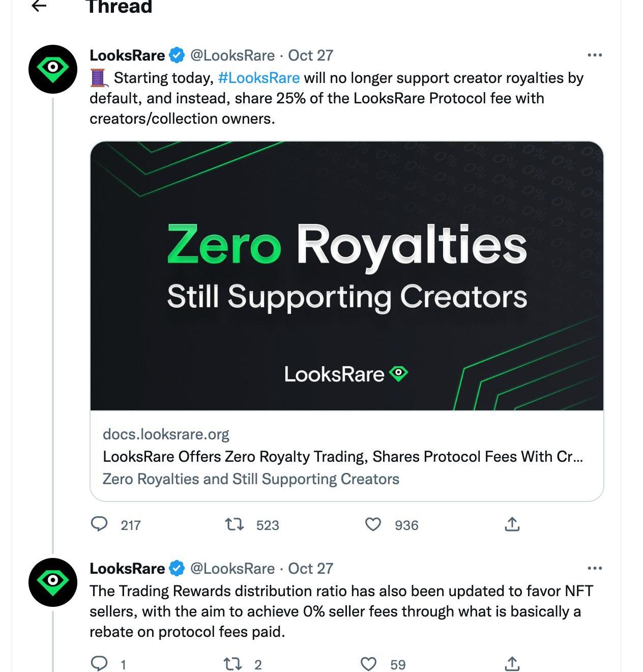
Task: Open more options on second tweet
Action: (594, 568)
